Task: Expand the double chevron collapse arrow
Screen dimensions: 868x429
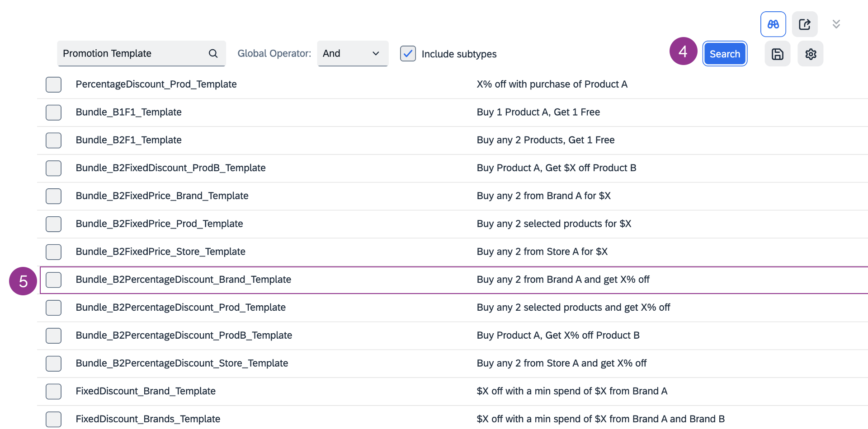Action: 836,24
